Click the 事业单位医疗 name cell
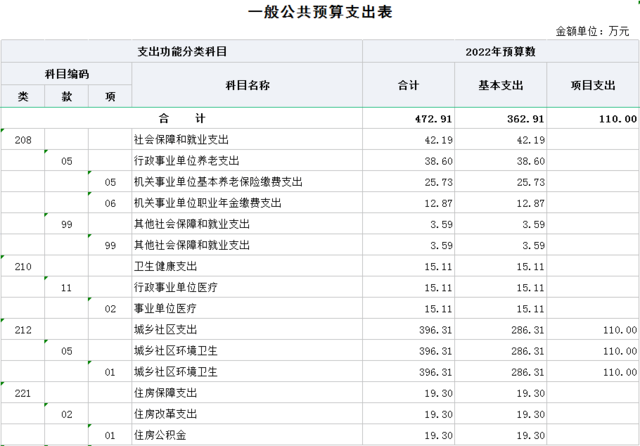The image size is (640, 446). click(x=165, y=309)
